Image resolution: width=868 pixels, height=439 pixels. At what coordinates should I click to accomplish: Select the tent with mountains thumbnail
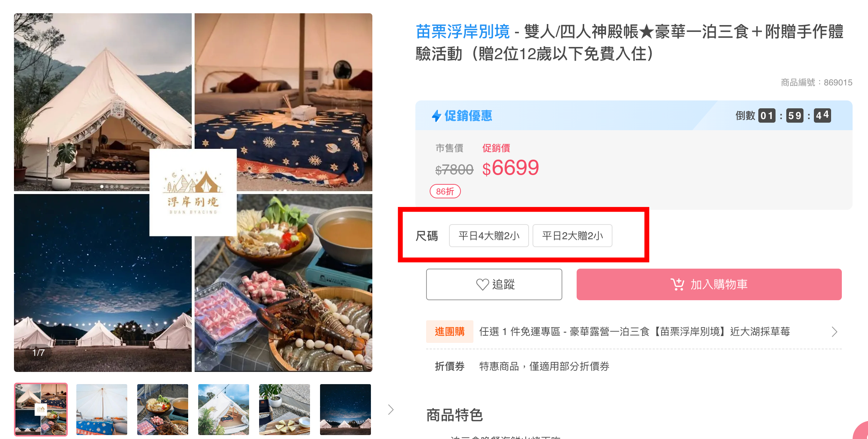224,410
